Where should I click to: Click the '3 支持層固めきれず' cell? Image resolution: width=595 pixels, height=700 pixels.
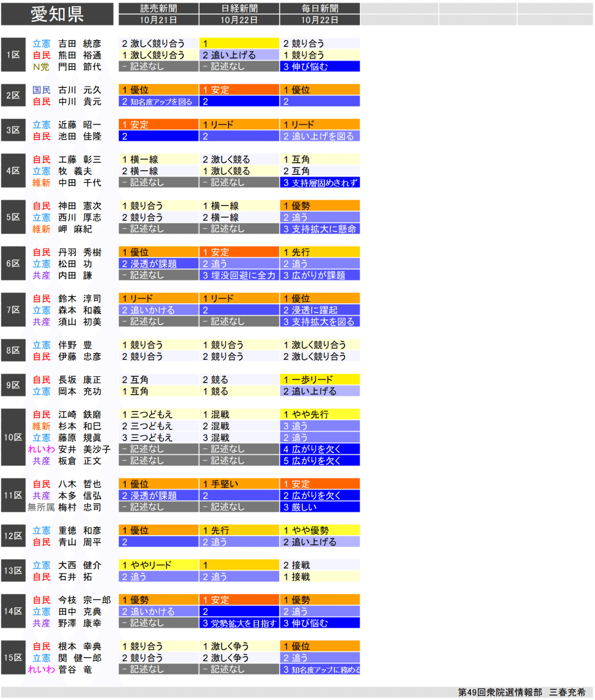click(x=320, y=183)
